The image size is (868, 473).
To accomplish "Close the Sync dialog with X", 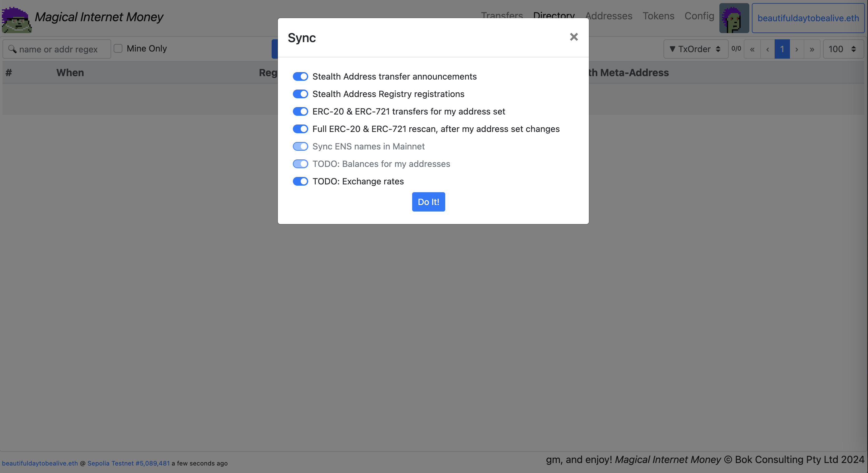I will tap(574, 37).
